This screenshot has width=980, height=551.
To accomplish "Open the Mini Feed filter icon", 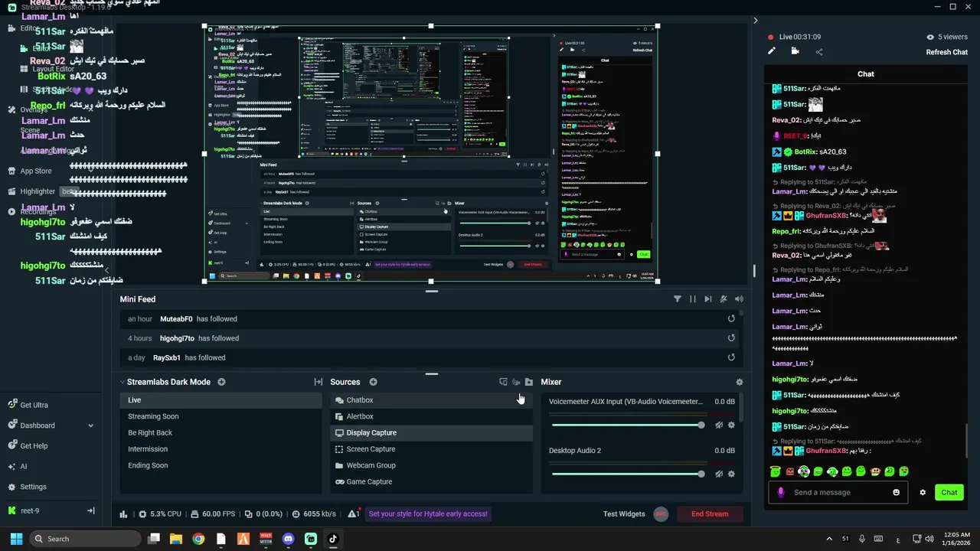I will pos(678,299).
